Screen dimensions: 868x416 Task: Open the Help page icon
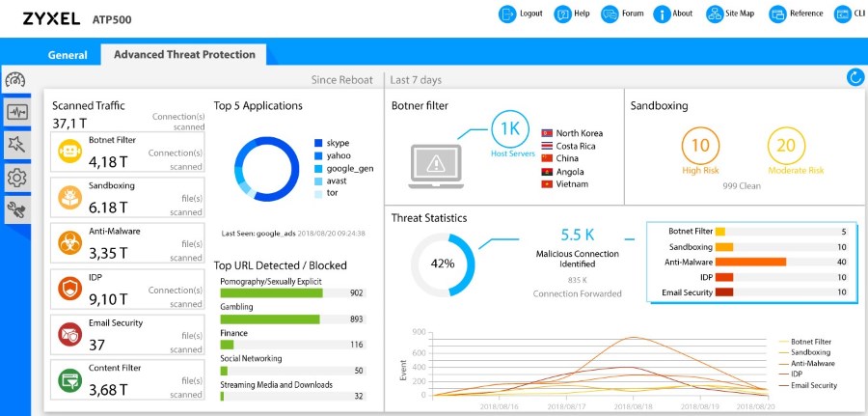click(562, 14)
